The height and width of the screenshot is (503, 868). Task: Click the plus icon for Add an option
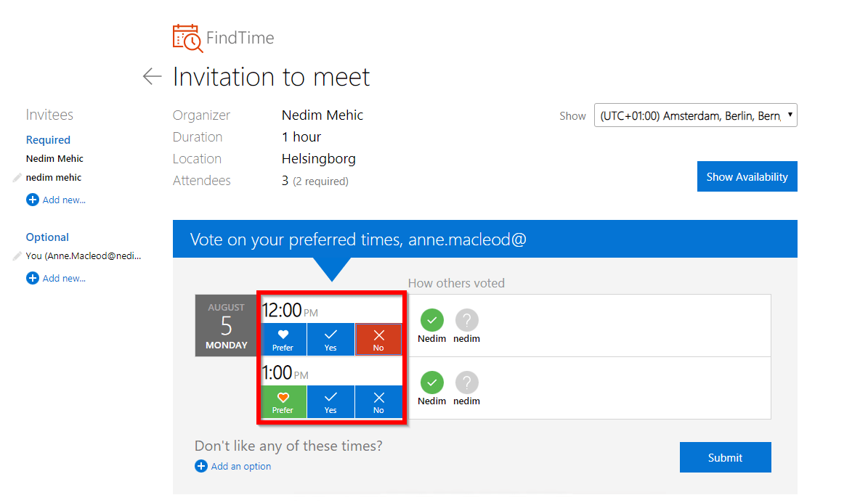tap(201, 466)
